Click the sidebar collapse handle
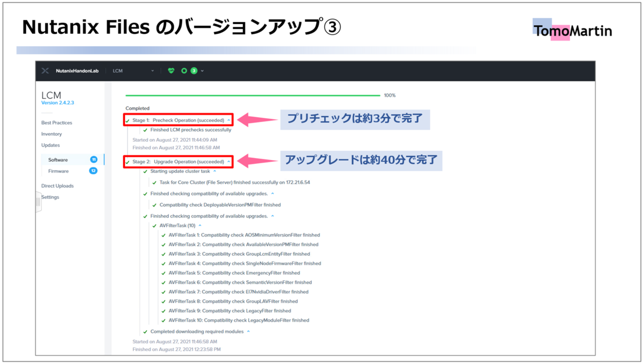 [38, 203]
